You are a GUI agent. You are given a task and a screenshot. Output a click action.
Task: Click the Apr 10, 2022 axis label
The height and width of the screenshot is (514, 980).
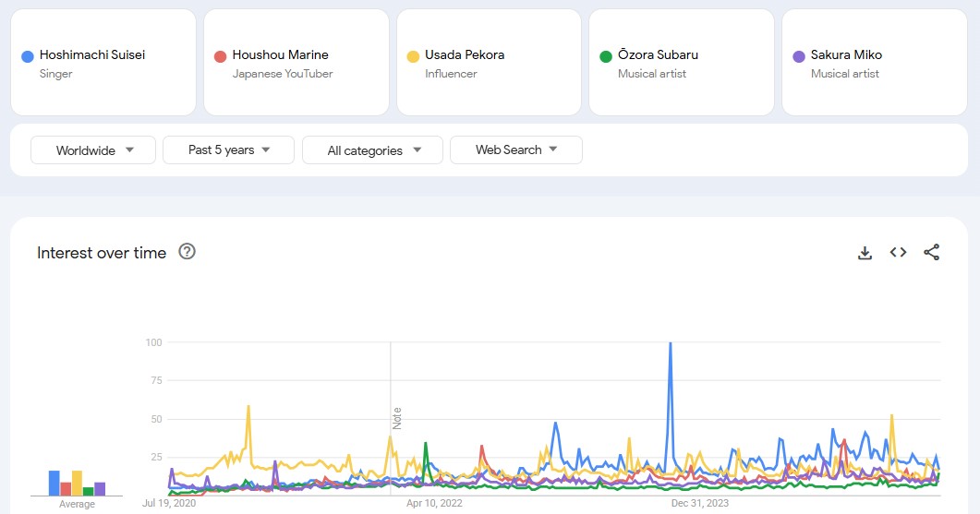(x=434, y=503)
